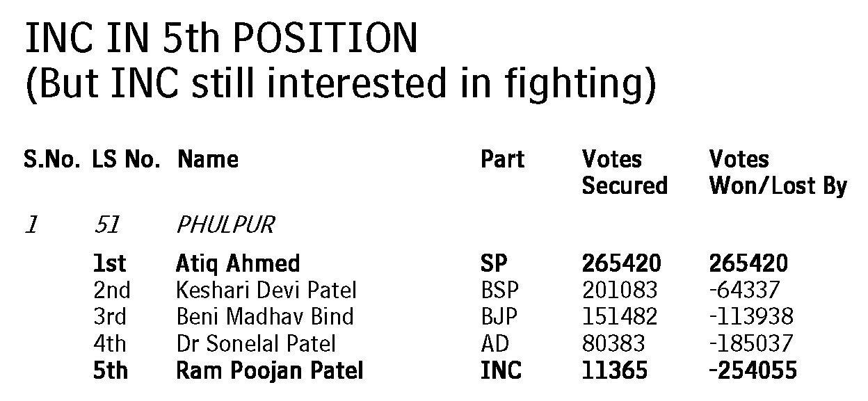Viewport: 868px width, 401px height.
Task: Select the candidate name Atiq Ahmed
Action: click(238, 263)
